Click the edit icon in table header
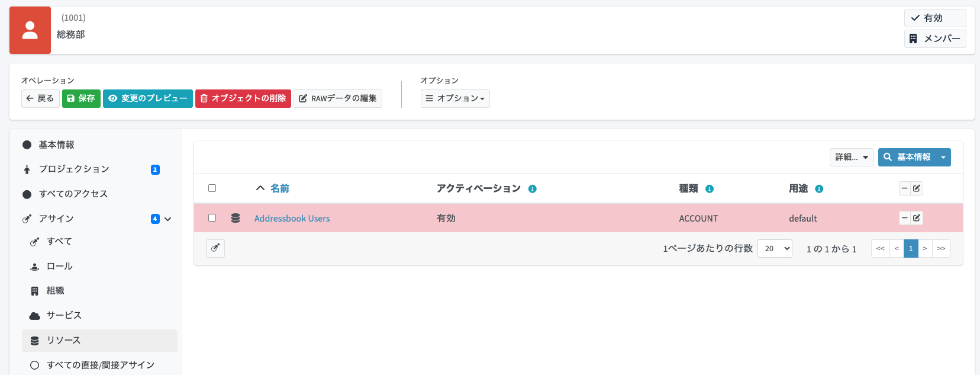This screenshot has height=375, width=980. (x=917, y=188)
